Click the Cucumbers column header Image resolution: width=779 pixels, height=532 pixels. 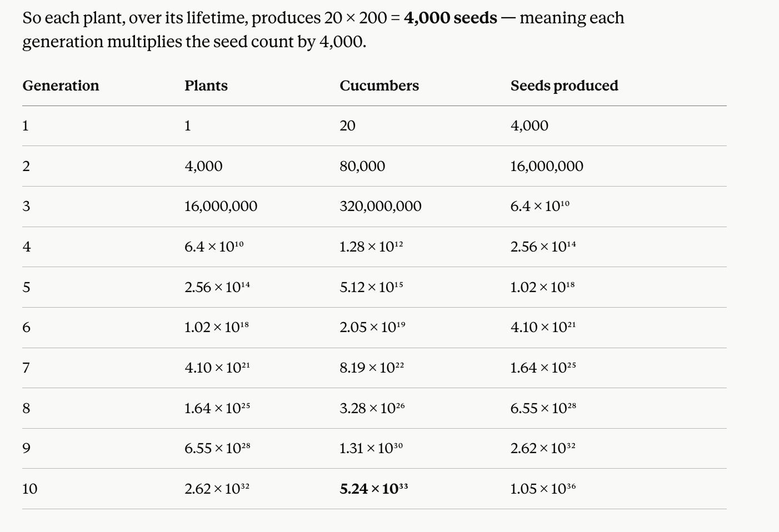pyautogui.click(x=379, y=86)
